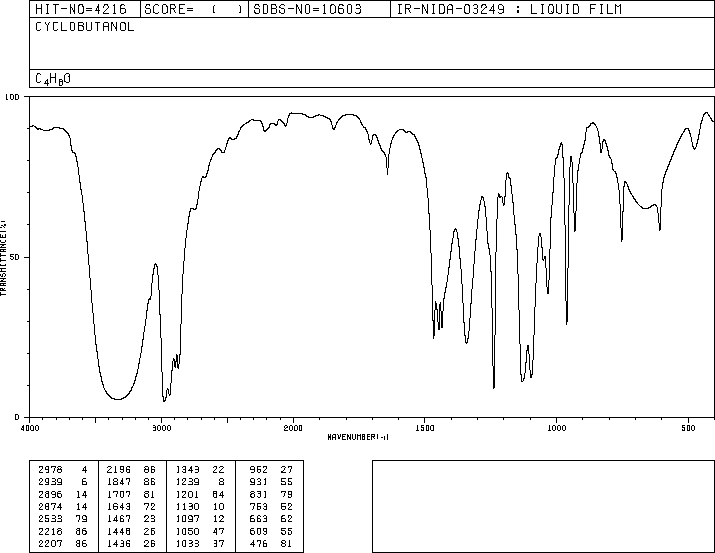The height and width of the screenshot is (553, 715).
Task: Click the TRANSMITTANCE vertical axis title
Action: click(3, 258)
